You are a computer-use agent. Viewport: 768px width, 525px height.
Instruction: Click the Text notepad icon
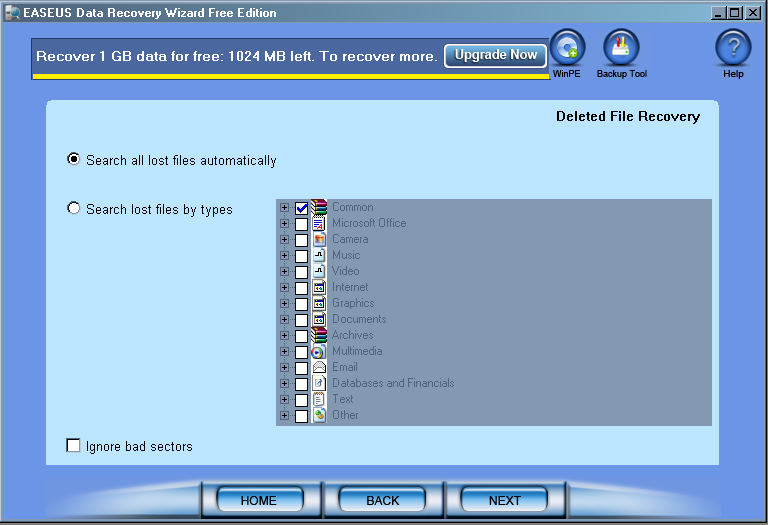[x=319, y=400]
